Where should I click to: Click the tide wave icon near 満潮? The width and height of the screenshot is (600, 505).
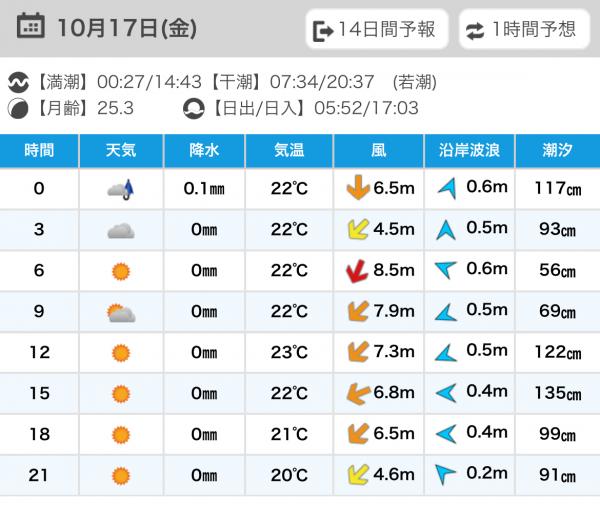click(19, 81)
